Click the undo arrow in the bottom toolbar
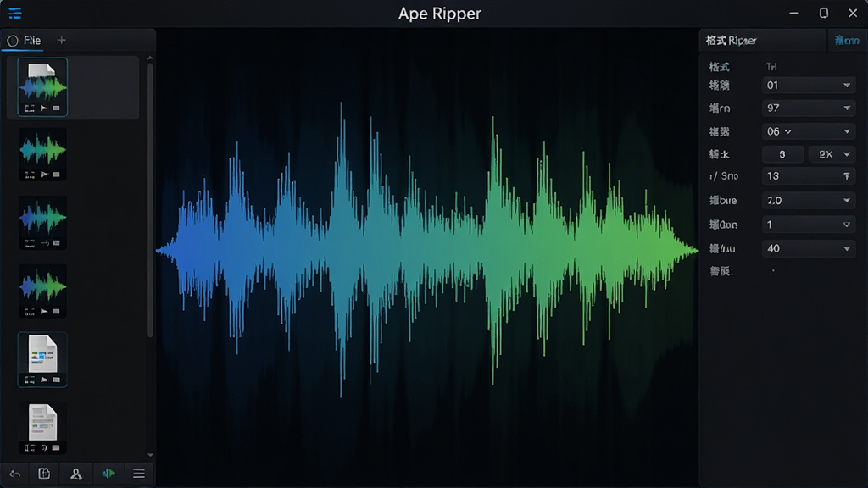The height and width of the screenshot is (488, 868). (x=15, y=474)
